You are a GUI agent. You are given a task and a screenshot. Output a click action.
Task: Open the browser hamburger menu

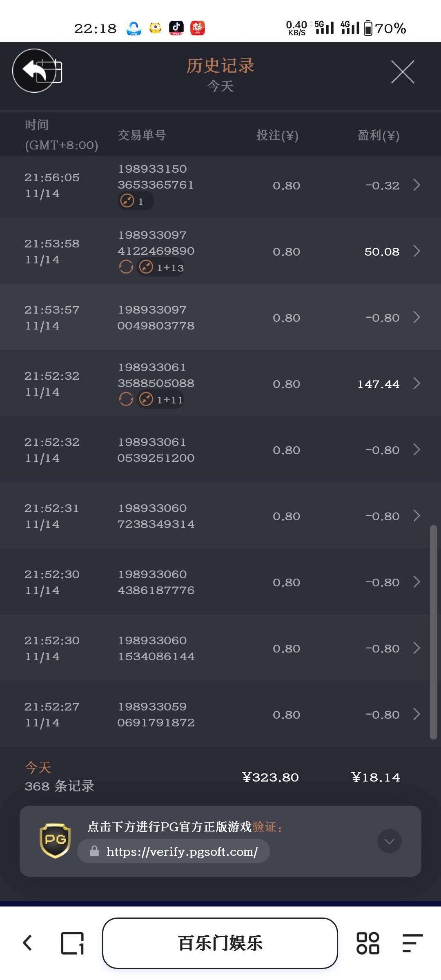[x=412, y=943]
